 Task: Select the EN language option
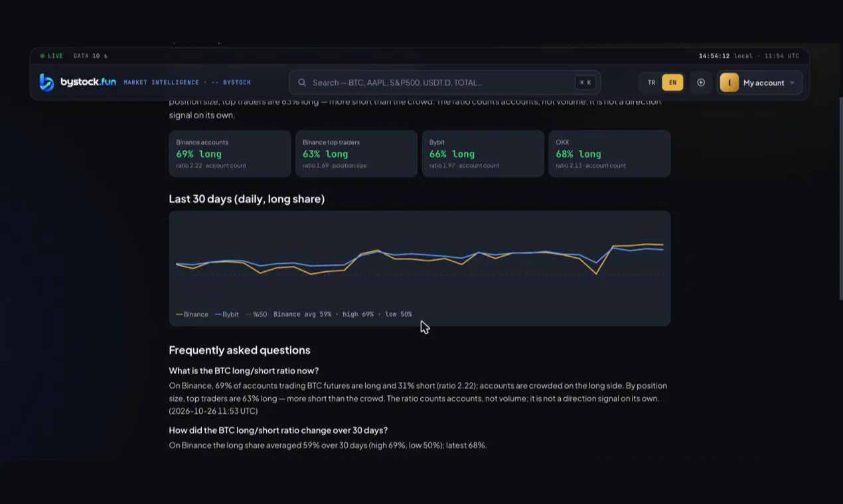pyautogui.click(x=672, y=83)
